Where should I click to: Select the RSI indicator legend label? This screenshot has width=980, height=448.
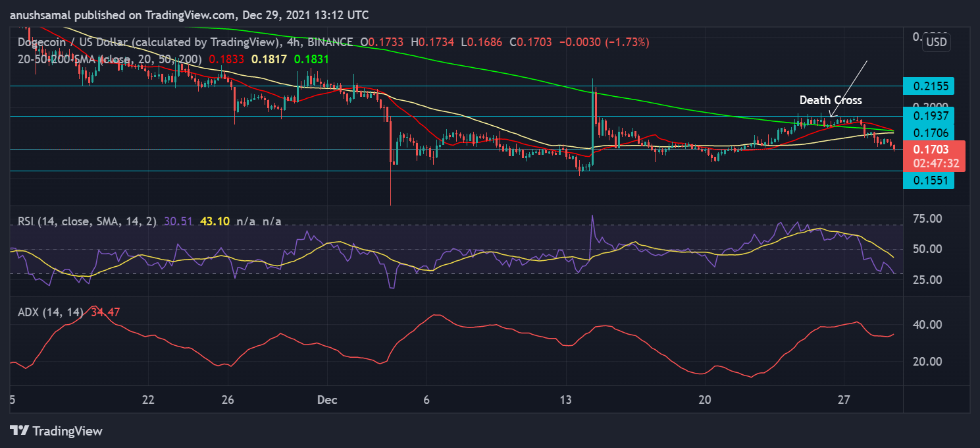[87, 221]
